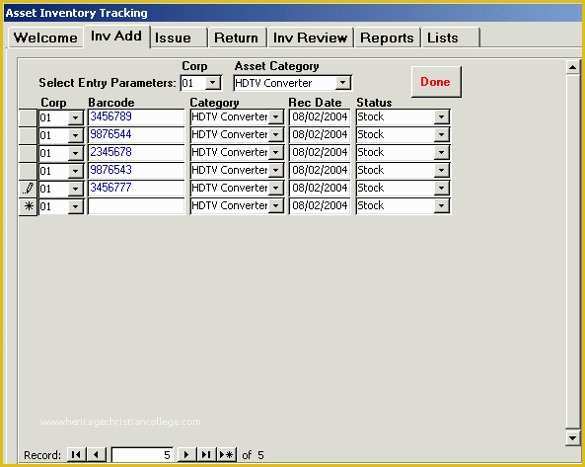Expand Category dropdown for barcode 3456789 row
The height and width of the screenshot is (467, 585).
(275, 117)
